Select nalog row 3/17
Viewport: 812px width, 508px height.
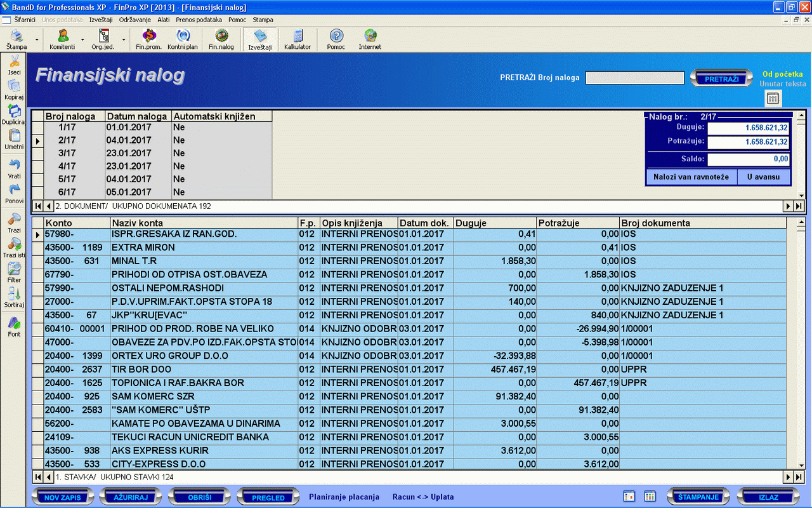coord(152,153)
